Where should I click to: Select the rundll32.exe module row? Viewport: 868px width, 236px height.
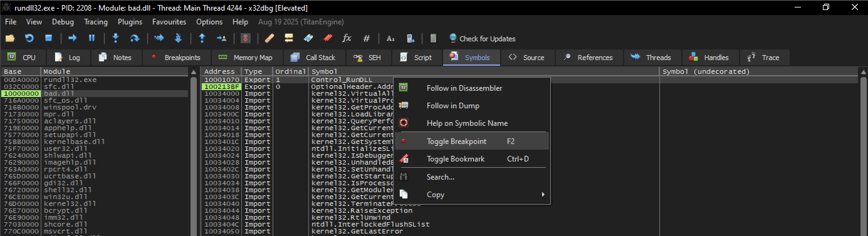tap(95, 80)
